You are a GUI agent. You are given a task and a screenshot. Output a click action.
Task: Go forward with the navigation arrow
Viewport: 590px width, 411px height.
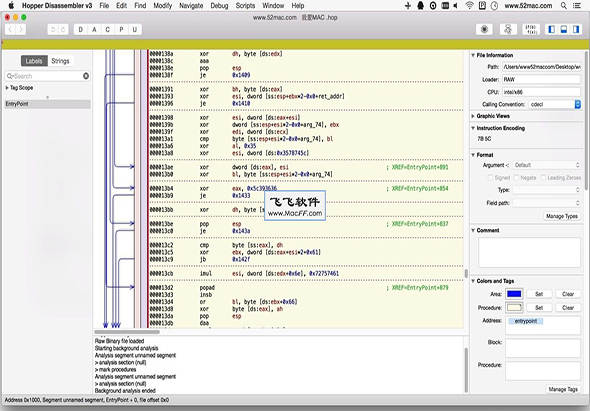point(21,29)
